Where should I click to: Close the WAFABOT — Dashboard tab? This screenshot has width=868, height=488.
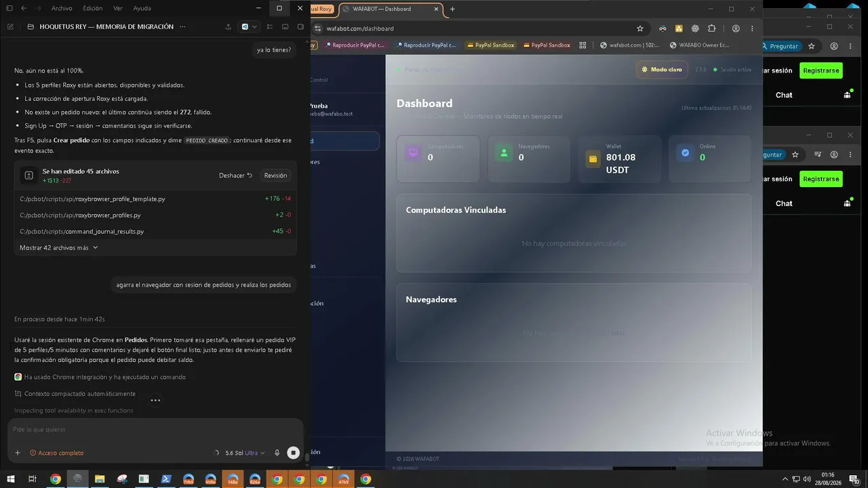(x=436, y=9)
